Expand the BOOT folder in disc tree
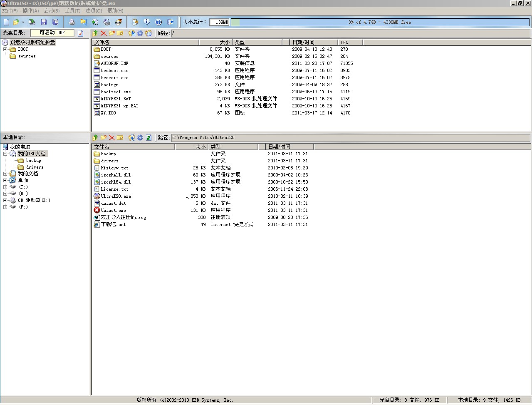 (x=5, y=49)
